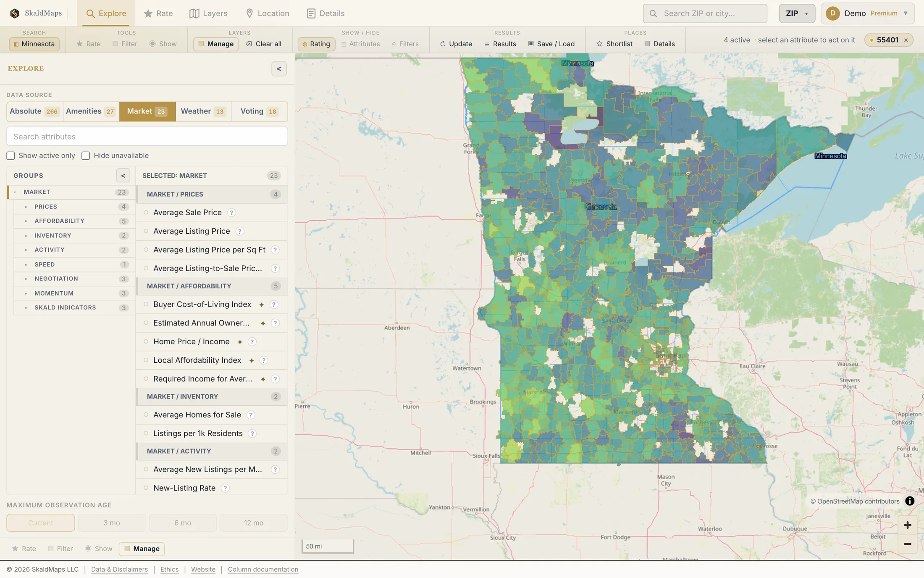Screen dimensions: 924x578
Task: Click the magnifier icon in ZIP search
Action: [x=653, y=13]
